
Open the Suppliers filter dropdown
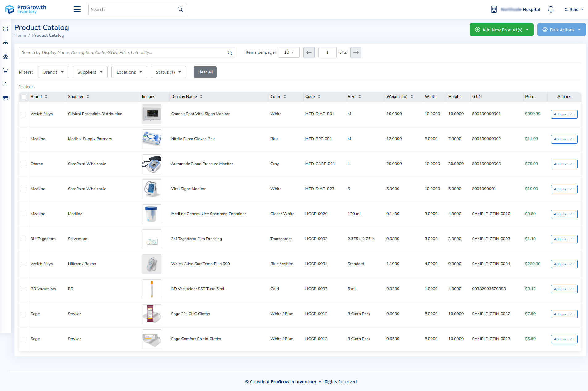pos(90,72)
